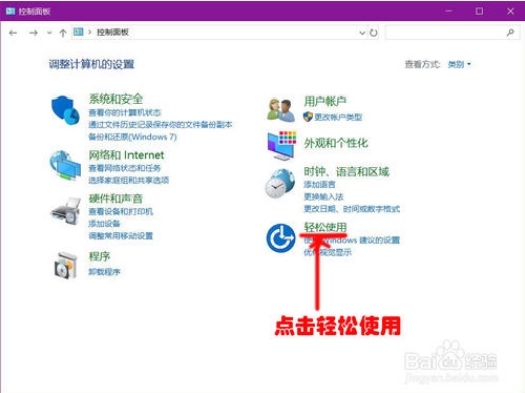Click 添加设备 link
The width and height of the screenshot is (525, 393).
[104, 223]
